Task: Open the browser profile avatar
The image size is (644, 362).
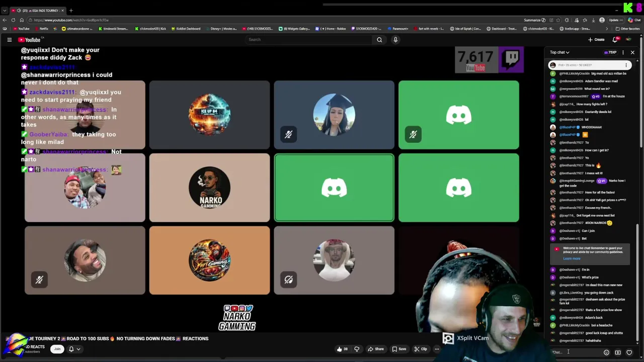Action: click(x=602, y=20)
